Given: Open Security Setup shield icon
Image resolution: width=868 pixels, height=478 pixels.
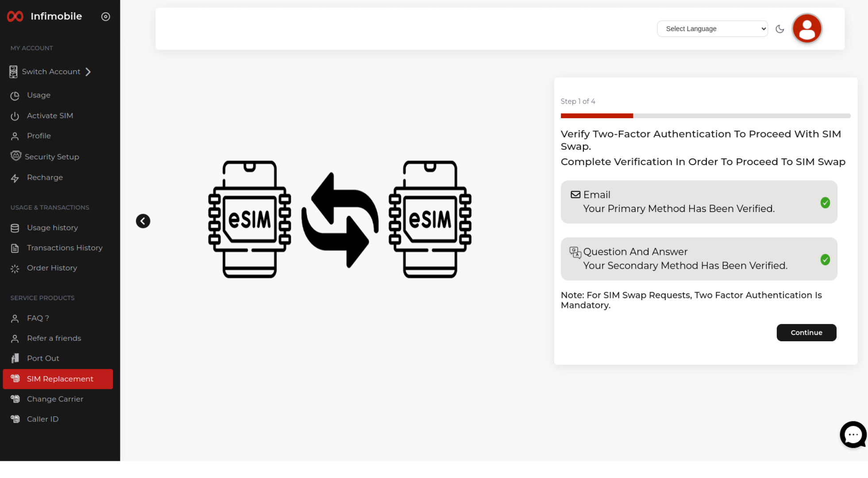Looking at the screenshot, I should pyautogui.click(x=16, y=156).
